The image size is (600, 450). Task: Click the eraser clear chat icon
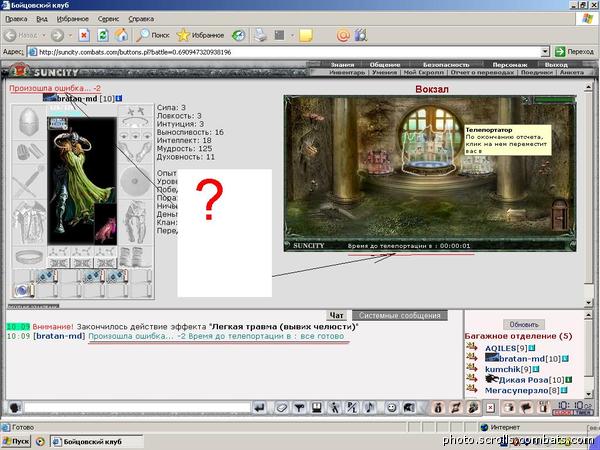click(282, 408)
